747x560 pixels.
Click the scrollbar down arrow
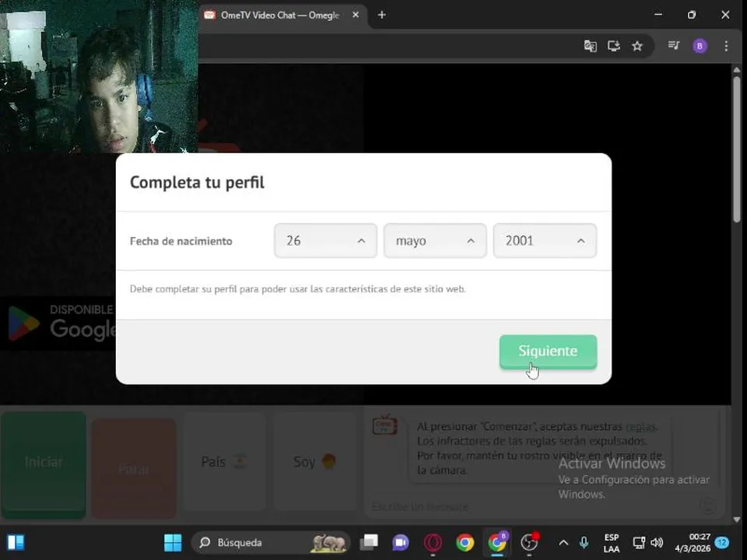(x=737, y=520)
